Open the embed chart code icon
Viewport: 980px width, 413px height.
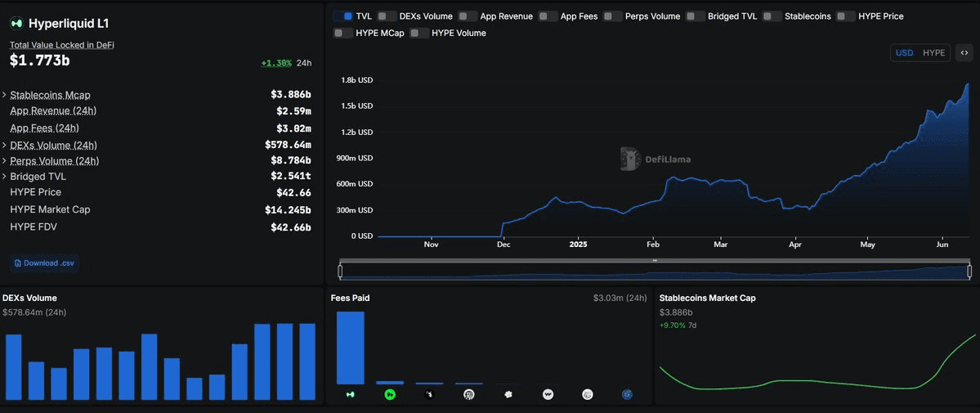(x=964, y=52)
